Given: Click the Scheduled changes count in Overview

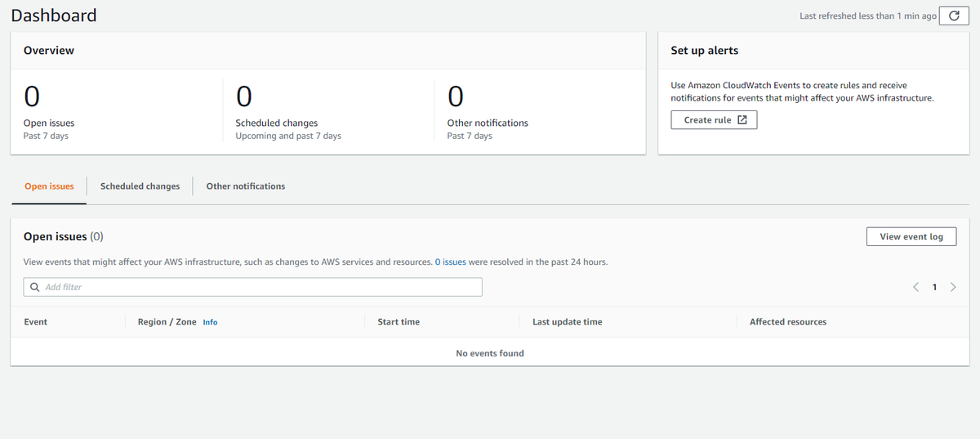Looking at the screenshot, I should [243, 96].
